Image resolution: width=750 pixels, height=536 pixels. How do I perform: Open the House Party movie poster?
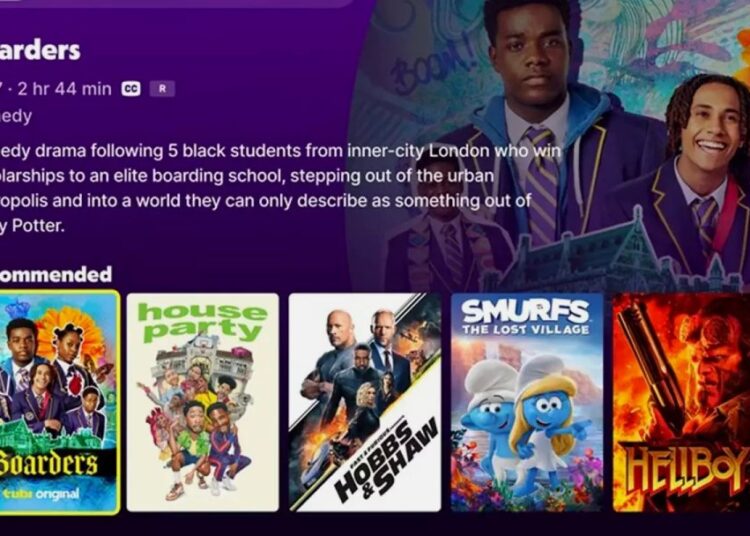(202, 402)
